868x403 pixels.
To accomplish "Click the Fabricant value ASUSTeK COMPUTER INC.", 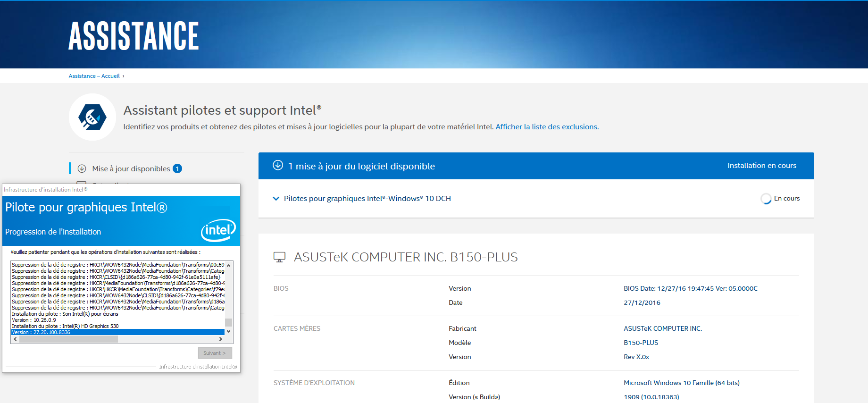I will [x=663, y=328].
